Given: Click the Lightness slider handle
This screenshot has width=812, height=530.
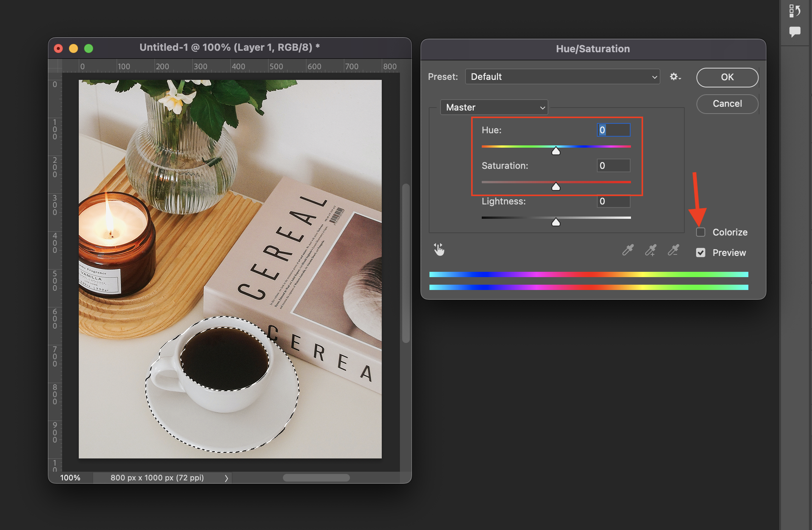Looking at the screenshot, I should point(556,222).
